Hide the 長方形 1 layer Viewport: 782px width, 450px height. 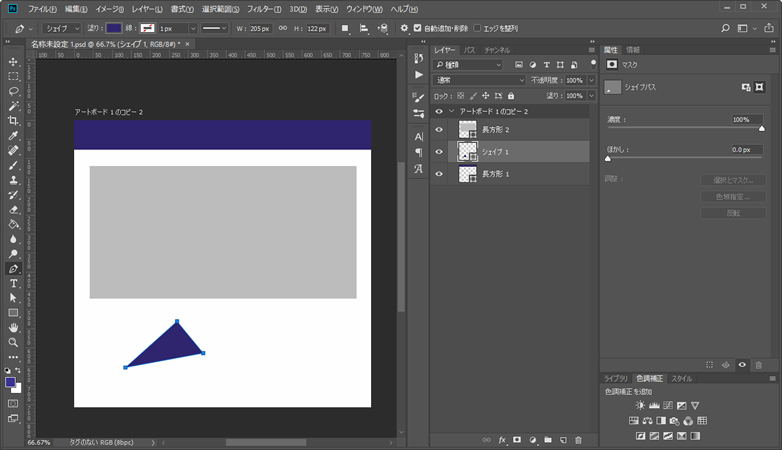(439, 174)
